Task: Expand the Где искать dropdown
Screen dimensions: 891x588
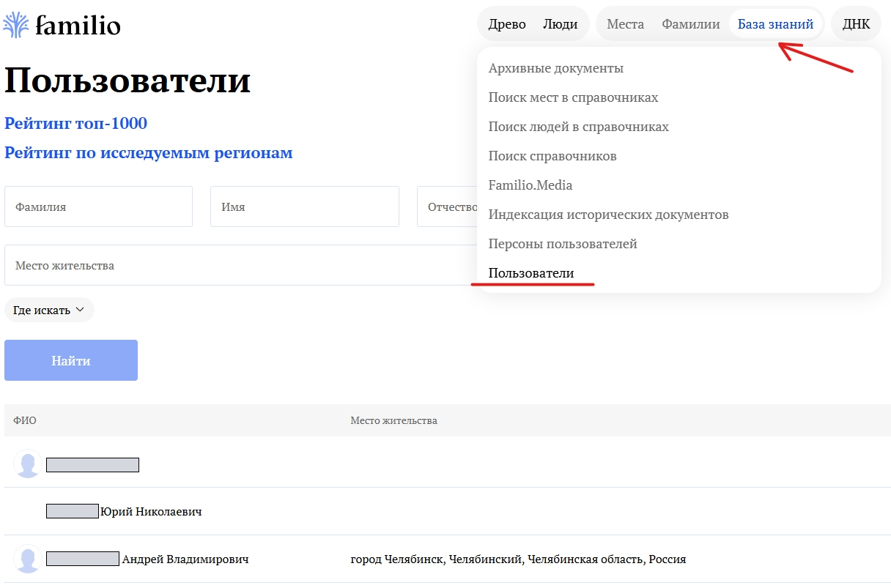Action: tap(49, 310)
